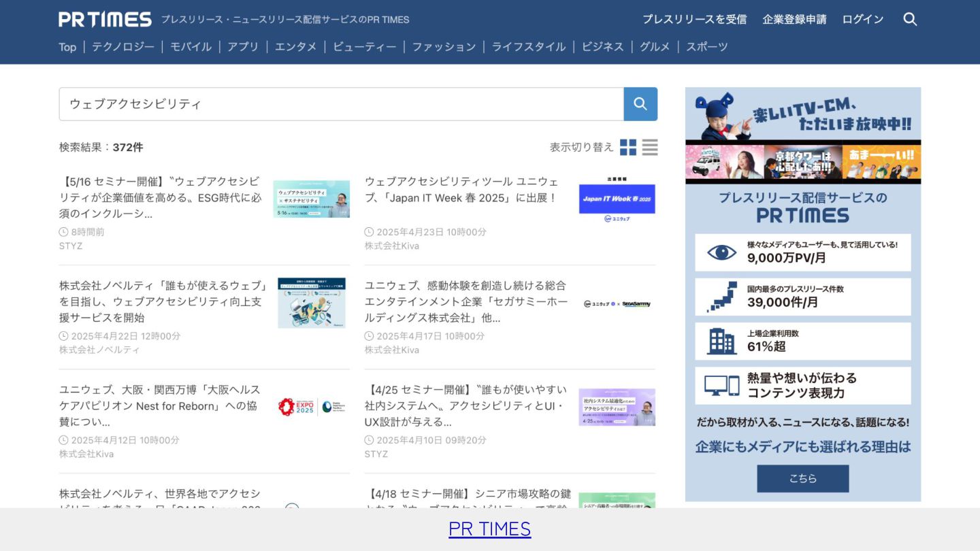Click the Japan map icon beside 39,000件/月

point(721,297)
